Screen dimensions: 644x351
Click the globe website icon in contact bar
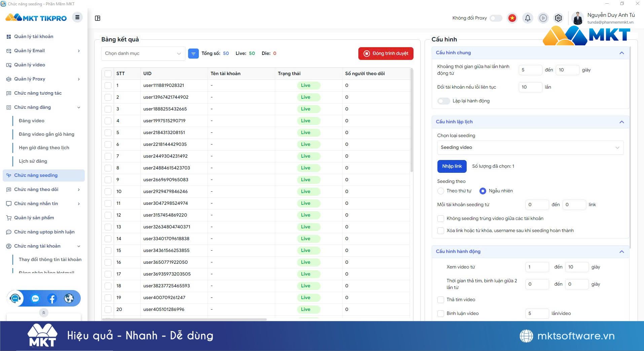69,298
